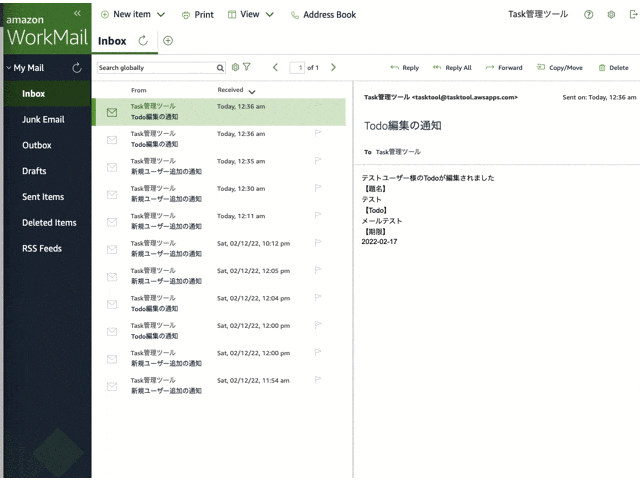Flag the Today 12:30 am message
The height and width of the screenshot is (480, 640).
(318, 188)
